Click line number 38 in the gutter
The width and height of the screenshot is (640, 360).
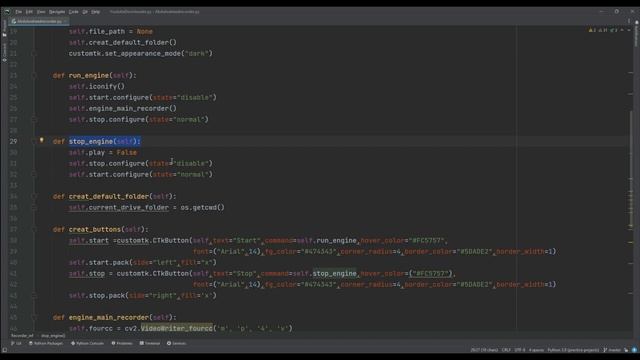(13, 240)
